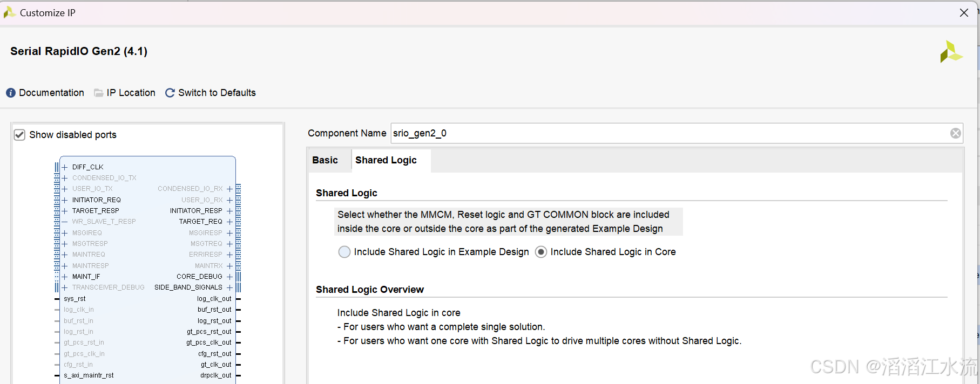Expand the TARGET_REQ port
The image size is (980, 384).
point(229,222)
